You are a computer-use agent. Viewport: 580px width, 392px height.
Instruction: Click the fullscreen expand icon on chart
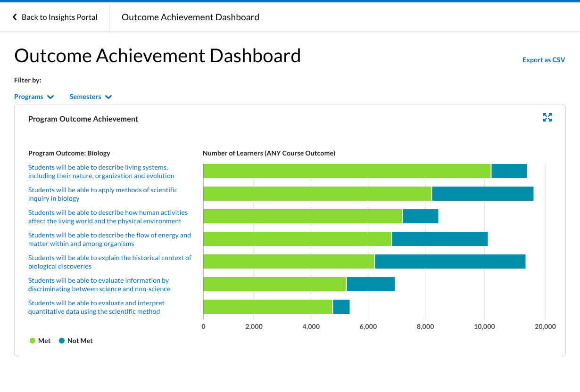click(547, 117)
